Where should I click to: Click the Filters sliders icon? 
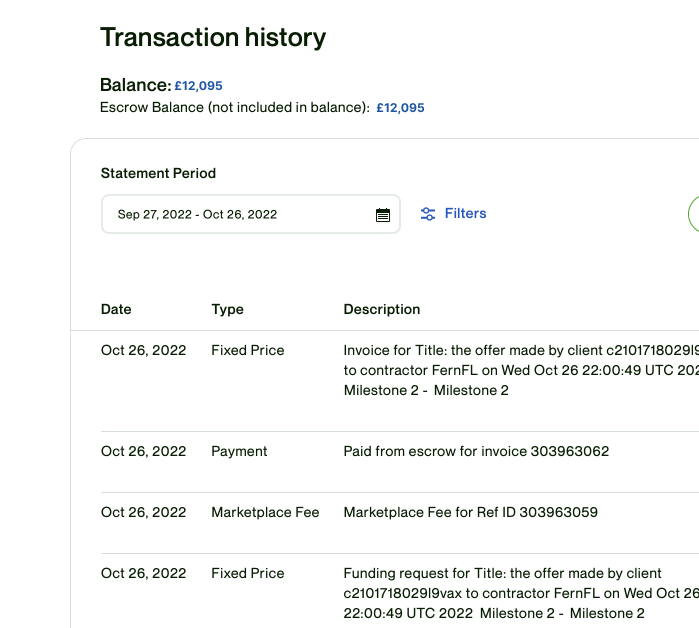coord(428,214)
